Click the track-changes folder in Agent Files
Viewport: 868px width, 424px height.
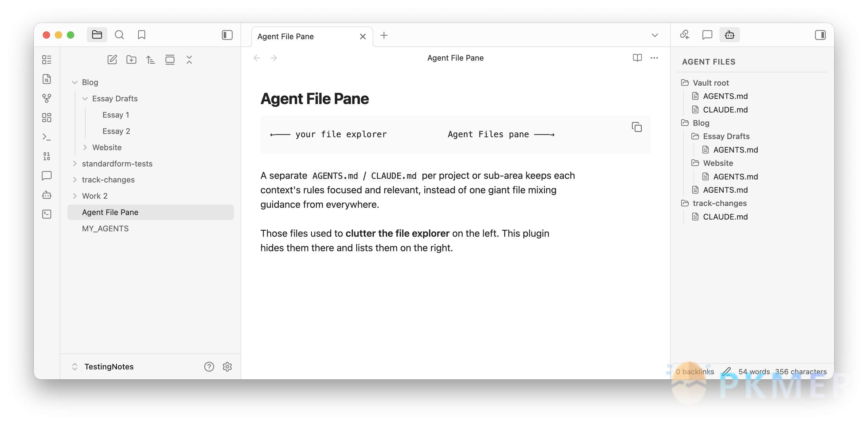click(x=719, y=203)
